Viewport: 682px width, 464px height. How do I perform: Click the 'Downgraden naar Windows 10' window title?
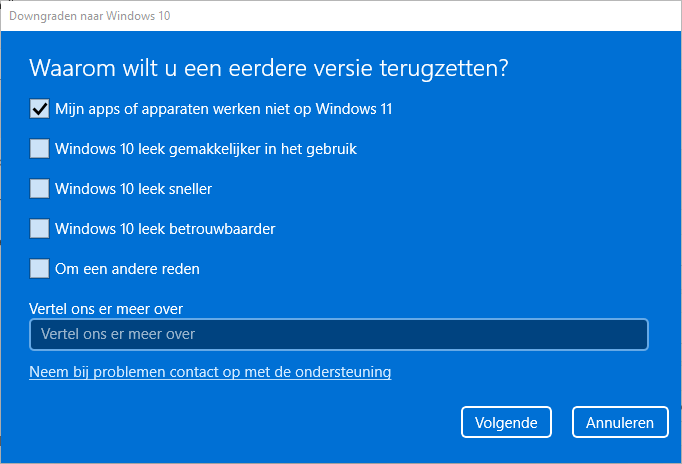tap(90, 16)
